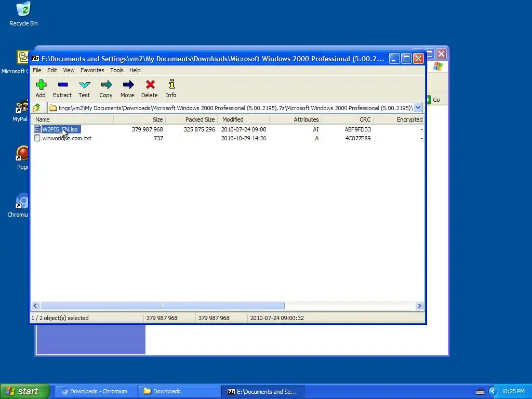Select winworldpc.com.txt in the list
The width and height of the screenshot is (532, 399).
click(x=67, y=138)
